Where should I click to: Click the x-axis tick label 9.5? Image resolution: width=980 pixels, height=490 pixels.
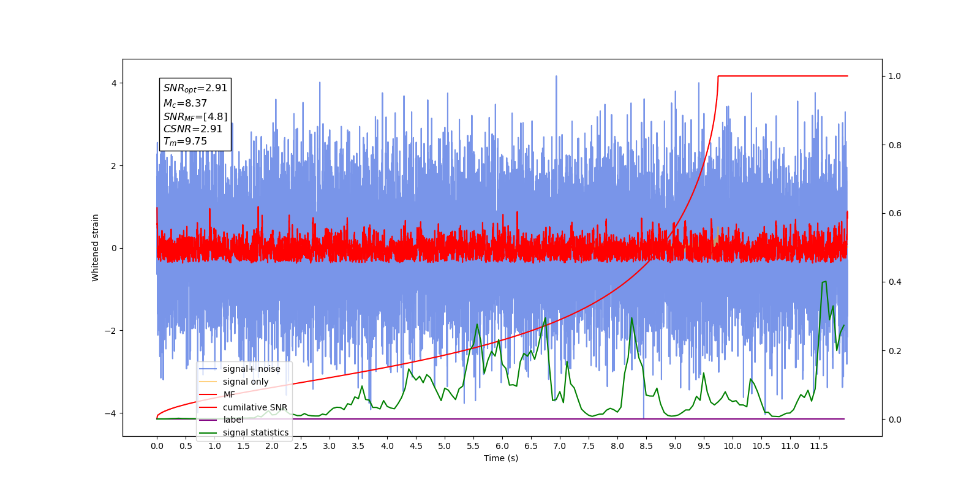tap(704, 446)
